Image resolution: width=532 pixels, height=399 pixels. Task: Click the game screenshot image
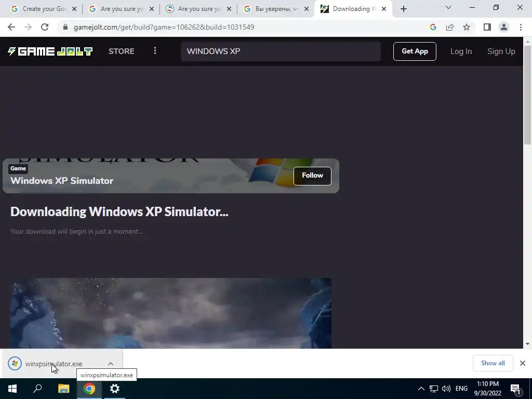click(x=171, y=313)
